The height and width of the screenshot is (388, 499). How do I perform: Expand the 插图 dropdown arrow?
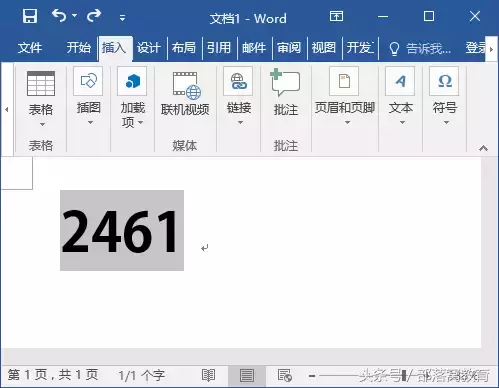point(90,123)
